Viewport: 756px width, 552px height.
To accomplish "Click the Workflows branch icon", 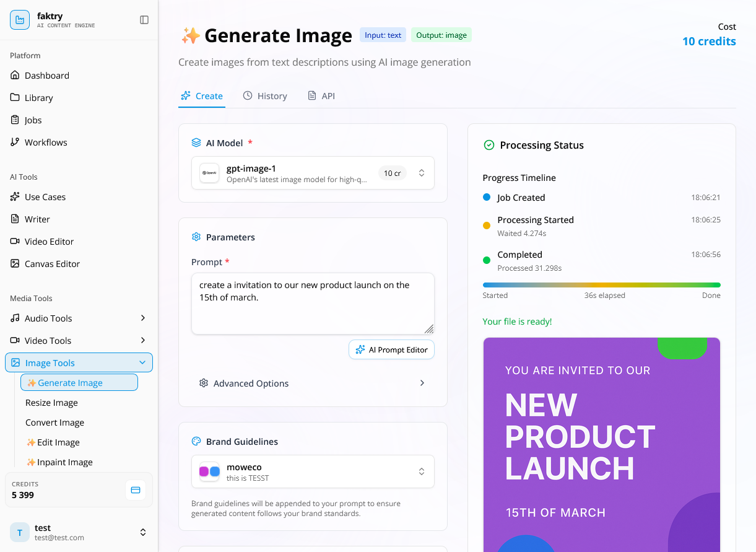I will tap(15, 142).
